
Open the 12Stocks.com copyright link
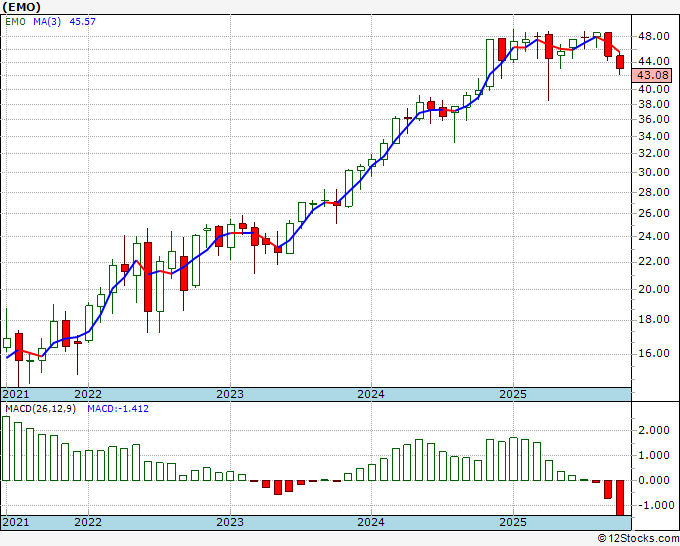click(638, 538)
